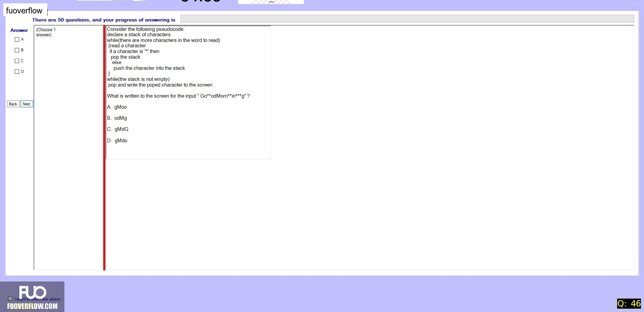The height and width of the screenshot is (312, 644).
Task: Click the question line 'What is written to the screen'
Action: [x=178, y=96]
